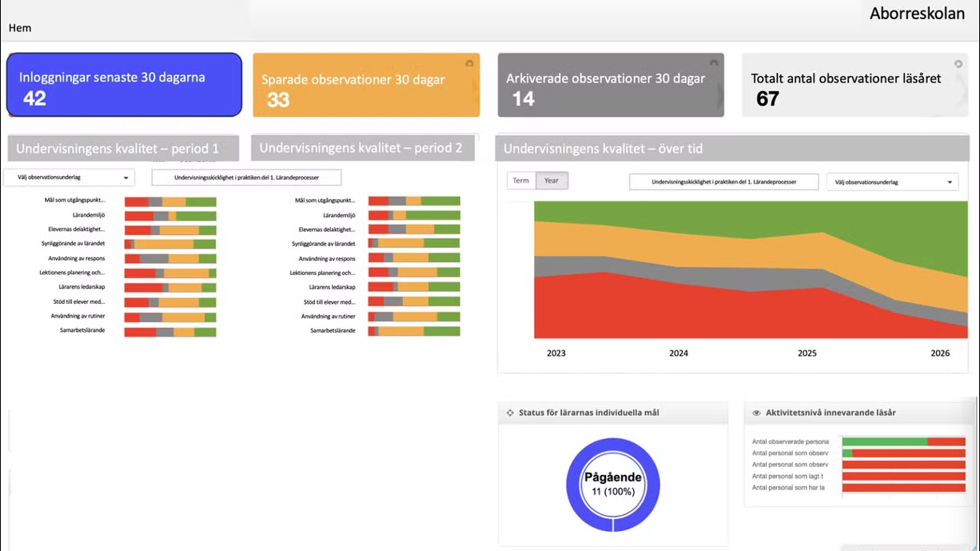Switch the time chart to Term view
980x551 pixels.
pyautogui.click(x=520, y=181)
